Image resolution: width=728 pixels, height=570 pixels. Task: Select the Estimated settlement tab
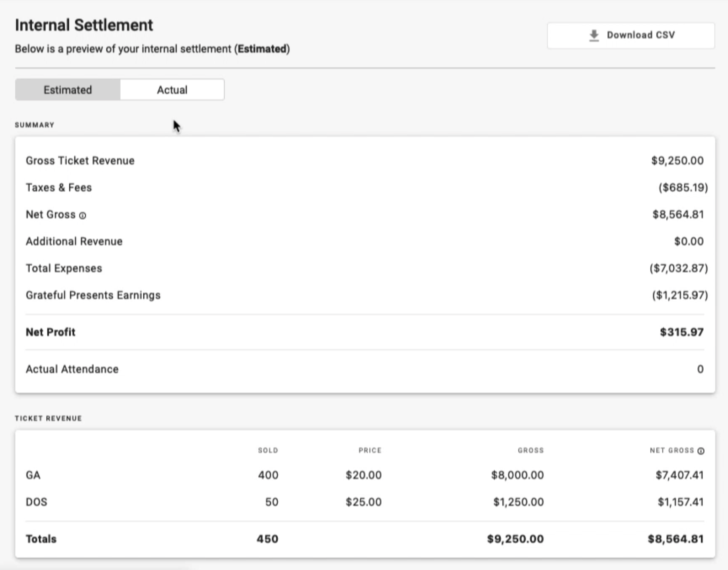coord(68,90)
